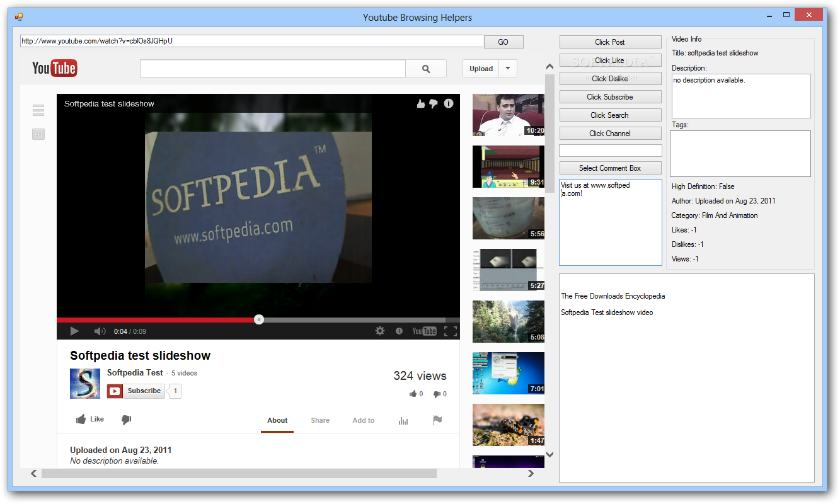Open the suggested video with duration 5:56

point(509,218)
